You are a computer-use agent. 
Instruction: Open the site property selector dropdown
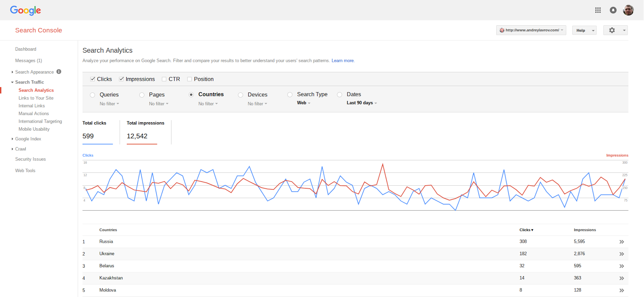tap(531, 31)
